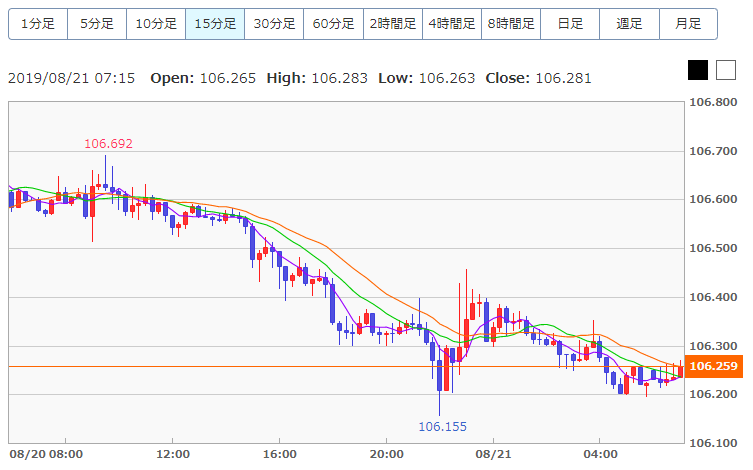Click the 08/21 date axis label

493,454
